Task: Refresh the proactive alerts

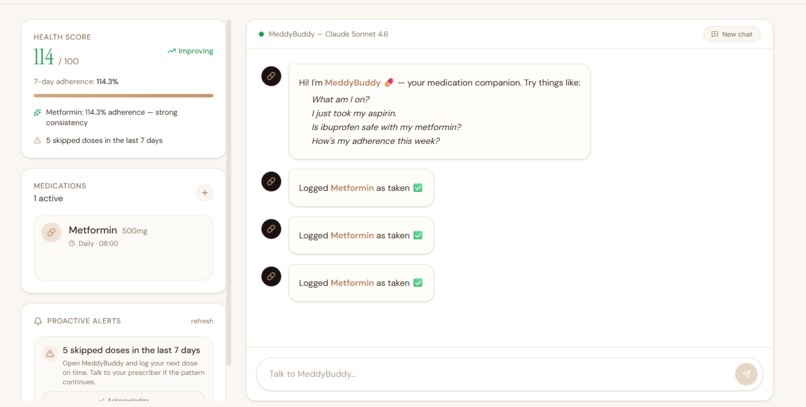Action: 202,321
